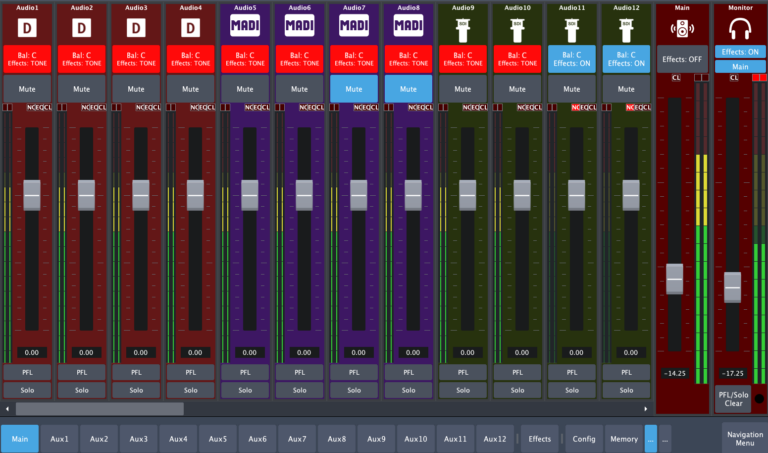Viewport: 768px width, 453px height.
Task: Switch to the Aux6 tab
Action: [257, 439]
